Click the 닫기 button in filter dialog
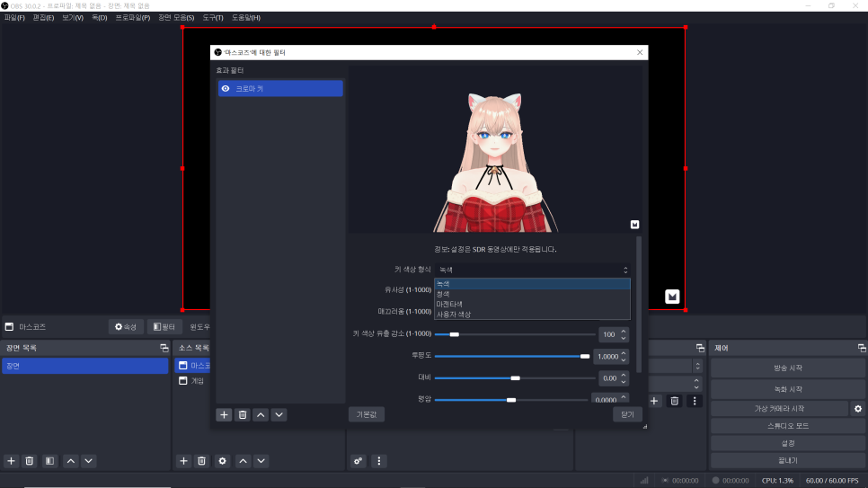Viewport: 868px width, 488px height. click(627, 414)
